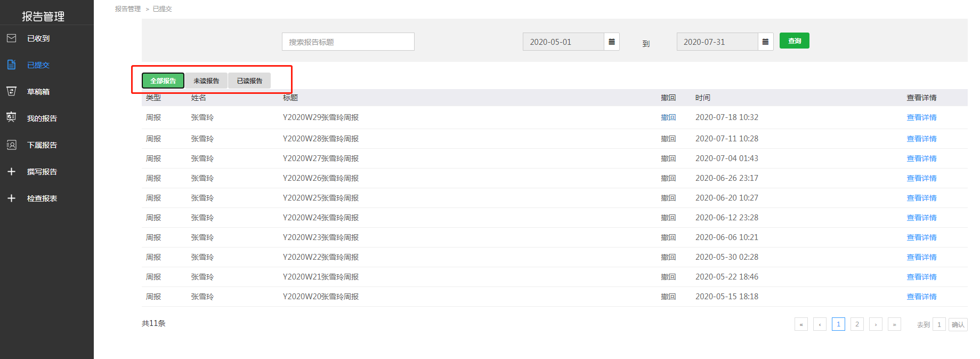Click the green 查询 button

point(795,41)
